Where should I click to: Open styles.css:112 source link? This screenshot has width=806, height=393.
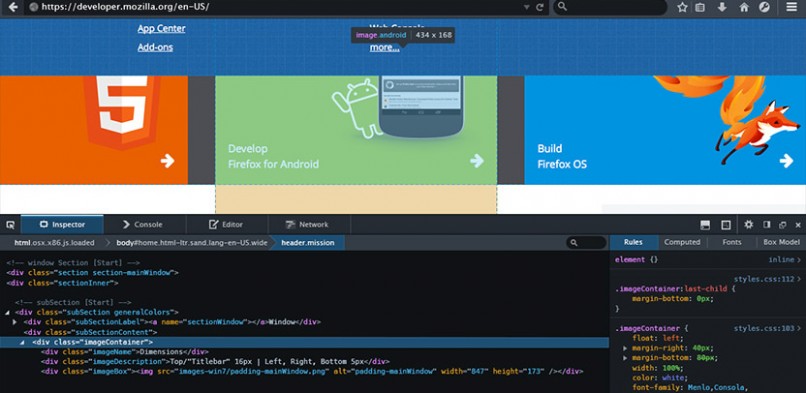(x=764, y=279)
